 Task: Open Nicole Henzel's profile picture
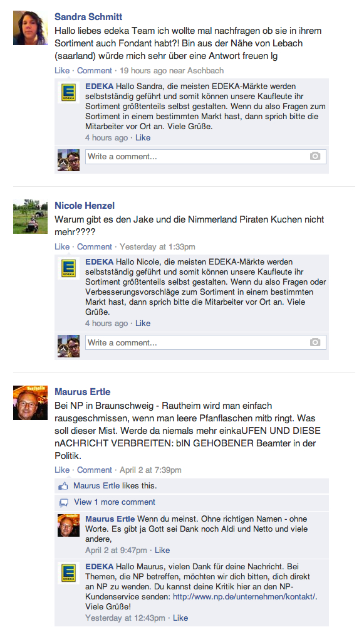click(30, 216)
